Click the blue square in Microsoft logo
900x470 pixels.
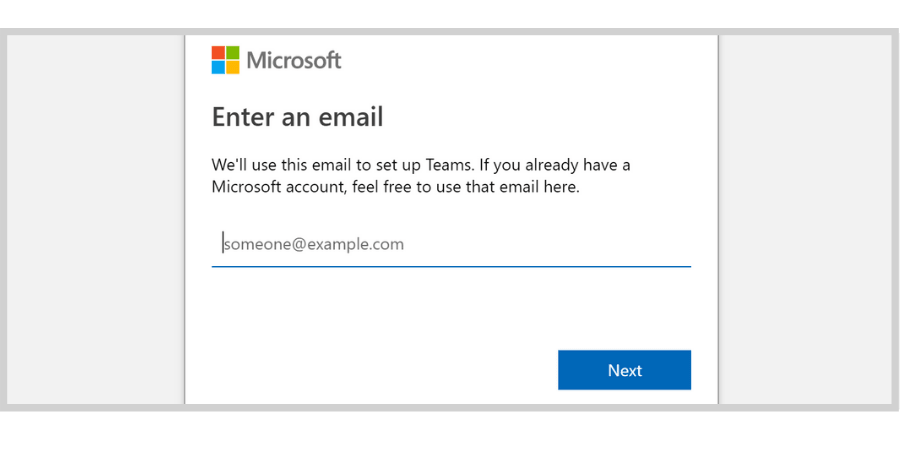coord(218,68)
